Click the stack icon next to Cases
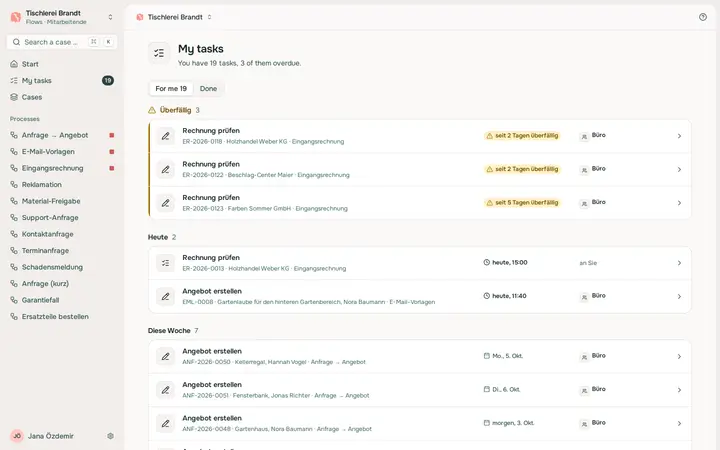 [14, 97]
